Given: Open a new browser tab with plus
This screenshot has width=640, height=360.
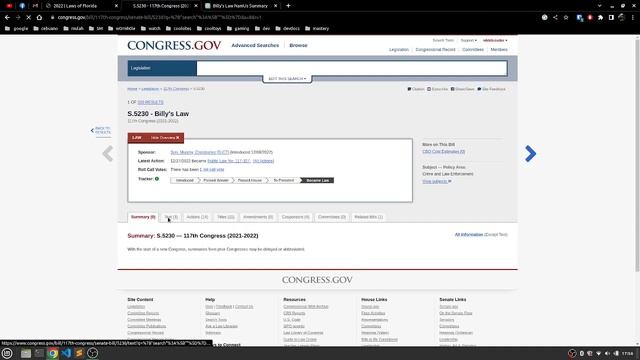Looking at the screenshot, I should click(x=288, y=6).
